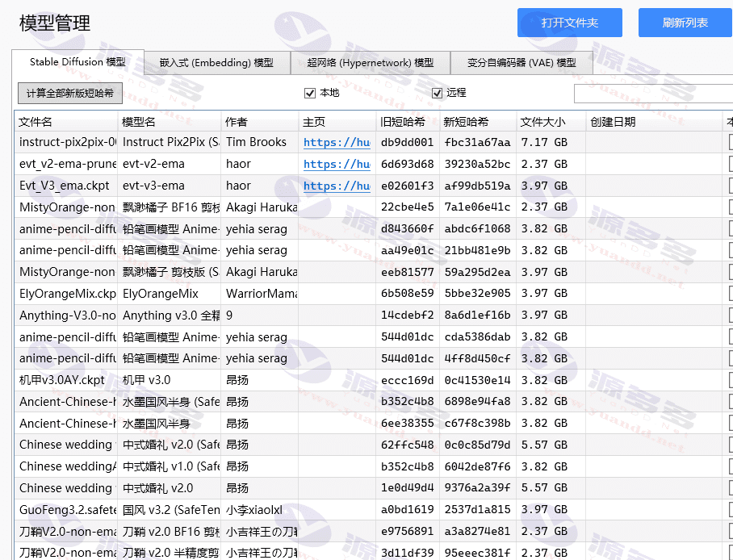
Task: Click model name 刀鞘 v2.0 BF16
Action: coord(170,532)
